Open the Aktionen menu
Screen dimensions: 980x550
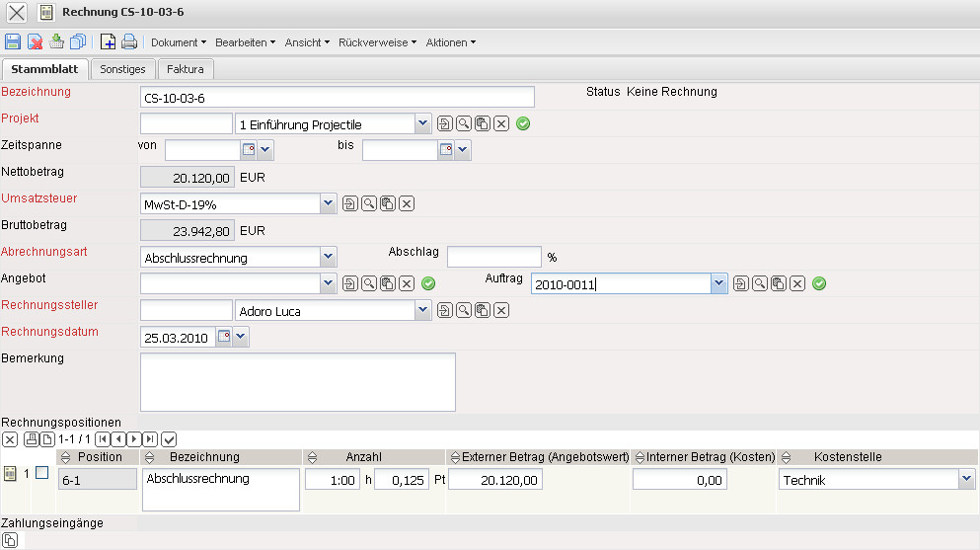coord(450,42)
